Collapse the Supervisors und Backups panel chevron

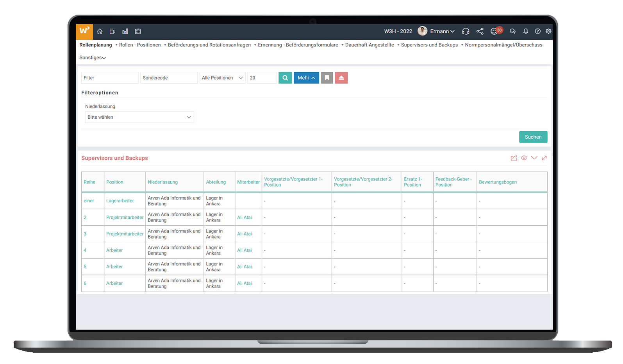(x=534, y=158)
